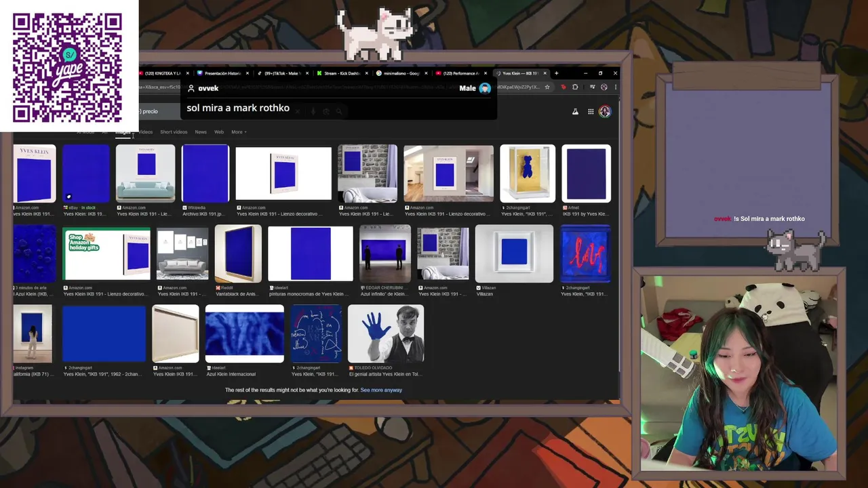Open the Amazon sofa wall art thumbnail
The height and width of the screenshot is (488, 868).
point(145,174)
